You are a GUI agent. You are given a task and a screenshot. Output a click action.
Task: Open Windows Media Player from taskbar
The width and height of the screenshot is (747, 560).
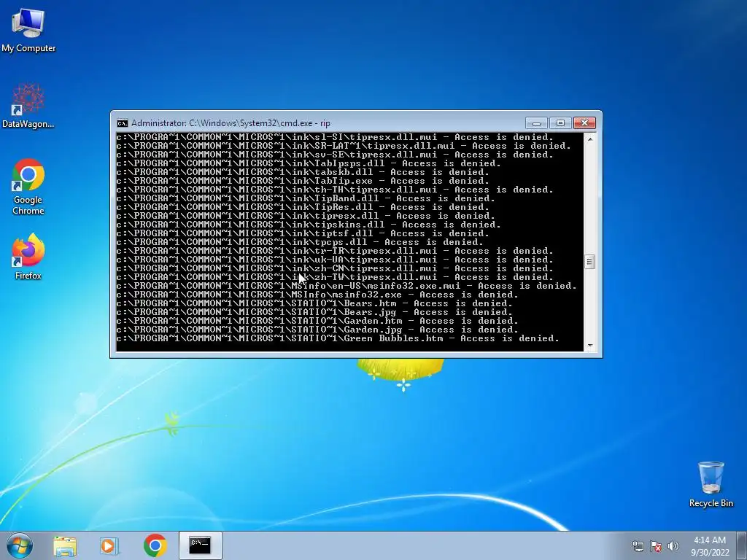pyautogui.click(x=109, y=545)
